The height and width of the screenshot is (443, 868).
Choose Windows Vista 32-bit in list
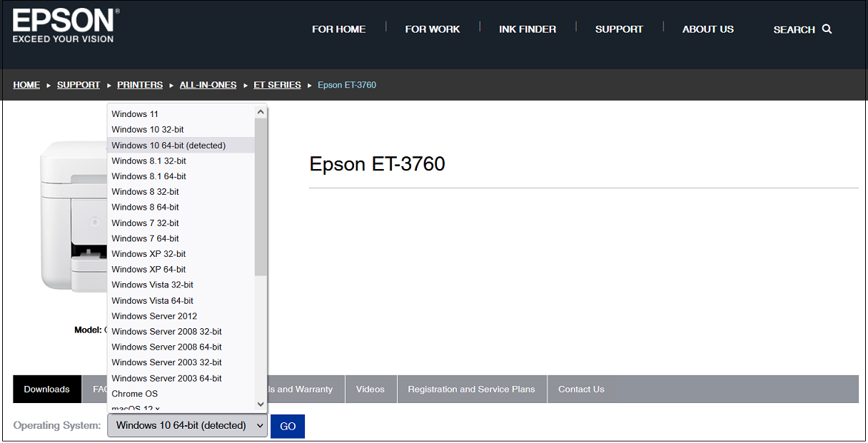(181, 285)
